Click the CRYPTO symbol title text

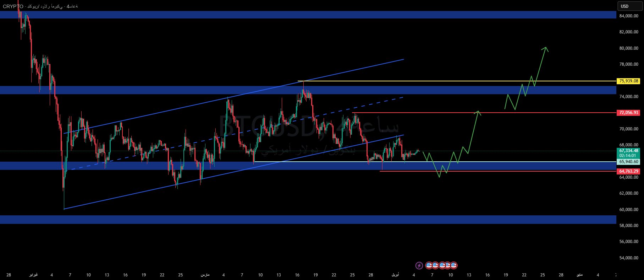tap(13, 6)
